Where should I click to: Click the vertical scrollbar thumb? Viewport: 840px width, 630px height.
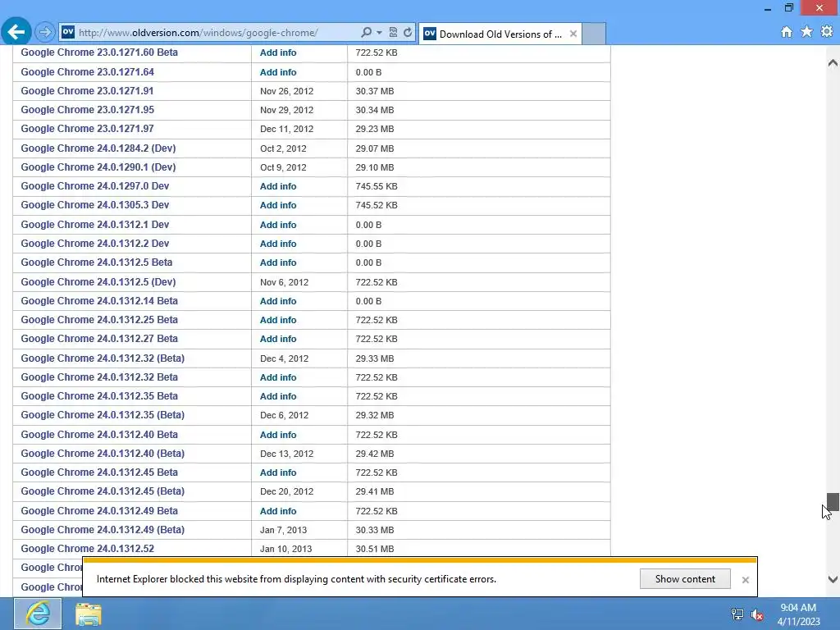click(x=833, y=502)
